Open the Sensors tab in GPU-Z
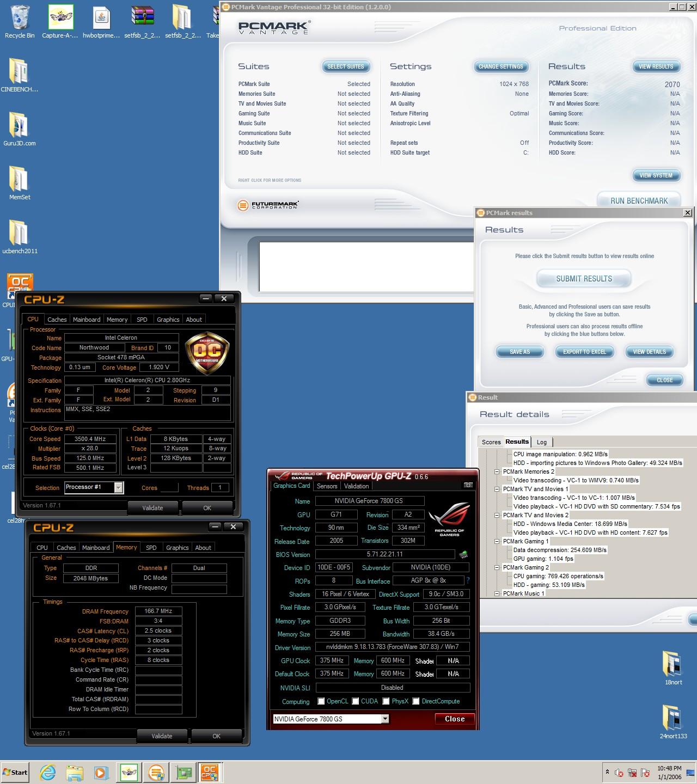Screen dimensions: 697x784 [327, 486]
